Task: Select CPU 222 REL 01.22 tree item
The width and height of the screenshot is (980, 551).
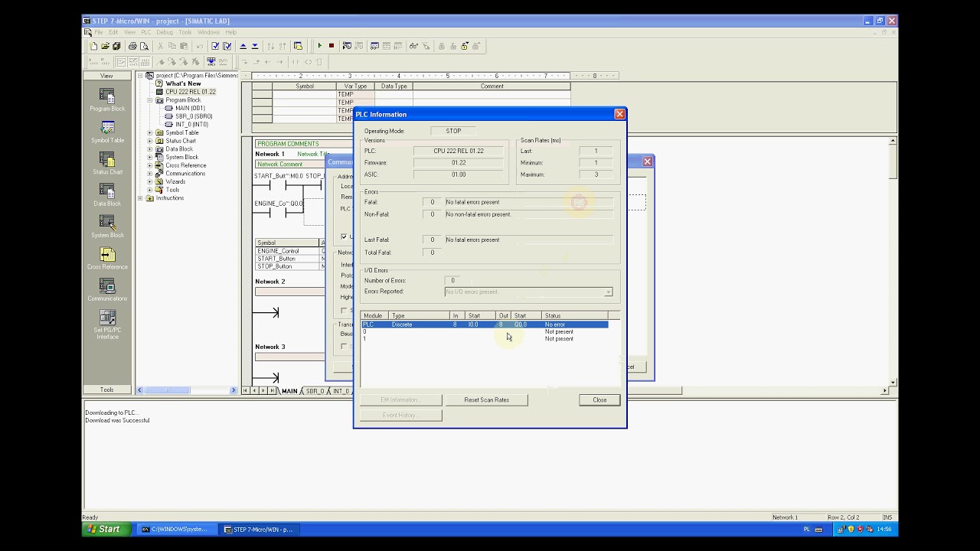Action: coord(191,92)
